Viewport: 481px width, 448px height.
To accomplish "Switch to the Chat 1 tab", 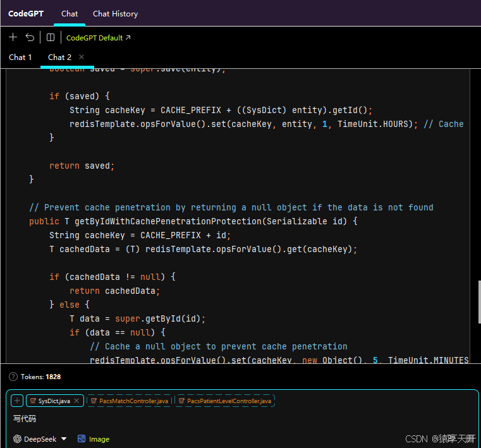I will (20, 58).
